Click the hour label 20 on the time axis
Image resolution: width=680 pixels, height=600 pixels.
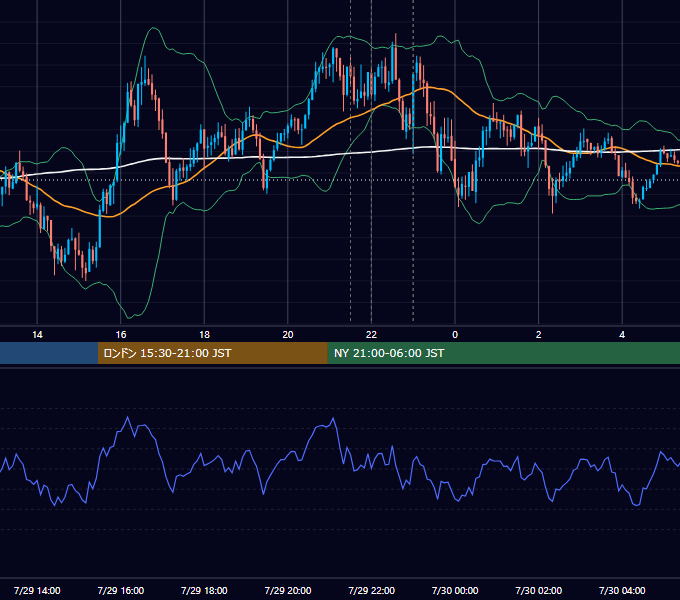point(288,335)
